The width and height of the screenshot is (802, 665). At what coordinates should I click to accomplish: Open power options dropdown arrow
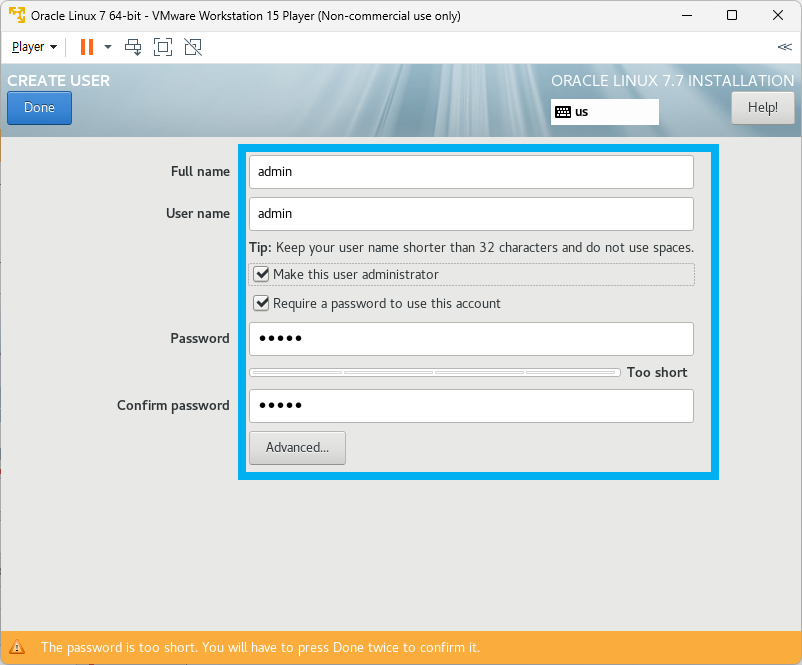click(x=108, y=47)
